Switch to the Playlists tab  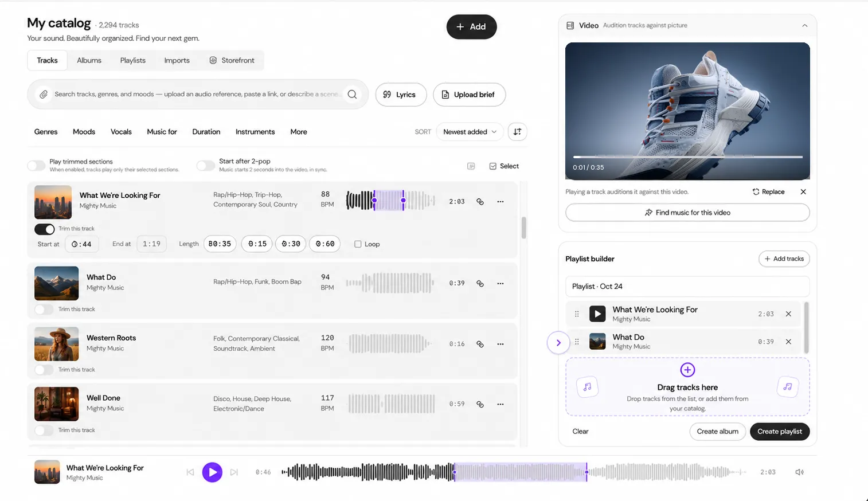point(133,60)
